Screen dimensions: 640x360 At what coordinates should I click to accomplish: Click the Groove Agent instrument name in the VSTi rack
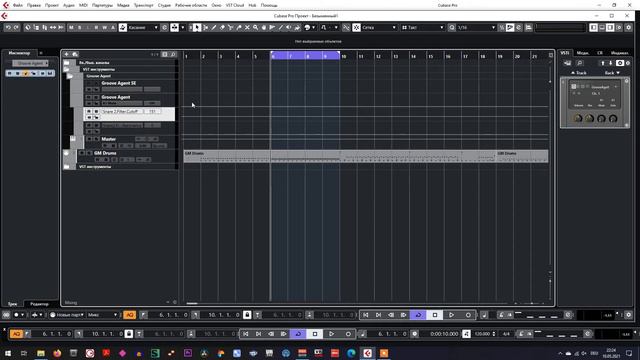pyautogui.click(x=600, y=87)
